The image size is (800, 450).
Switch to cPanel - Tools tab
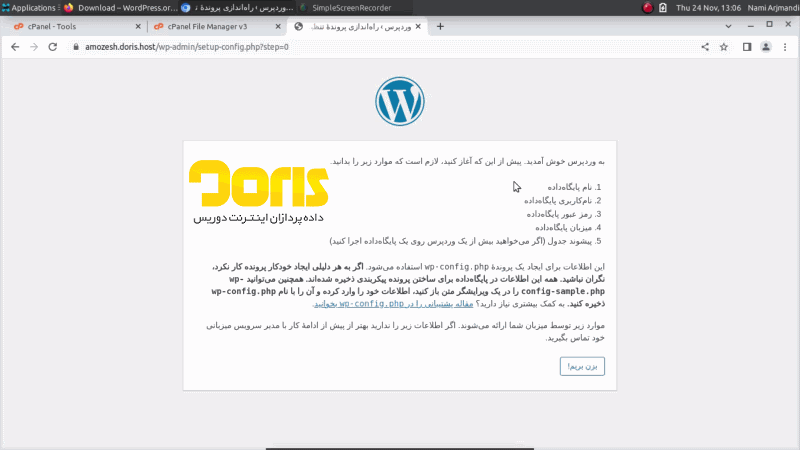pyautogui.click(x=77, y=27)
